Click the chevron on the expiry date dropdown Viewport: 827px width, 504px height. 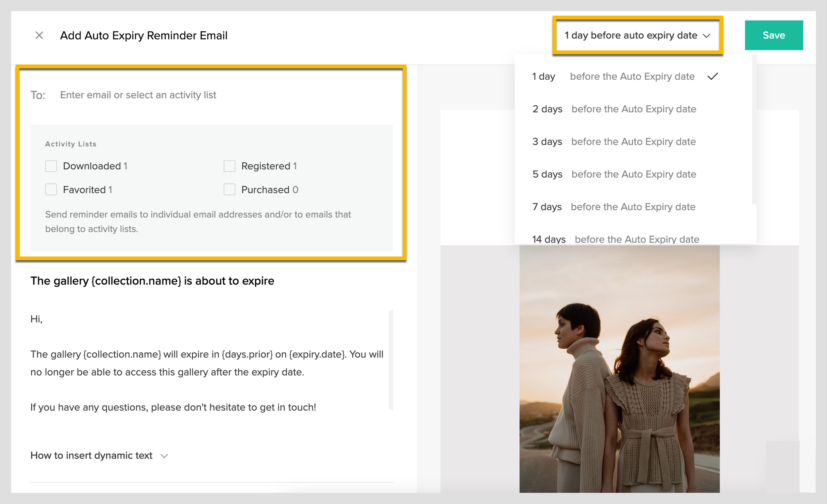707,36
